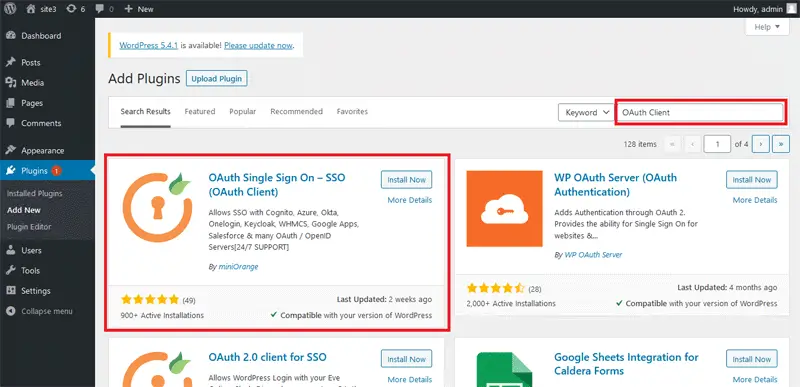This screenshot has height=387, width=800.
Task: Switch to Featured tab
Action: point(200,111)
